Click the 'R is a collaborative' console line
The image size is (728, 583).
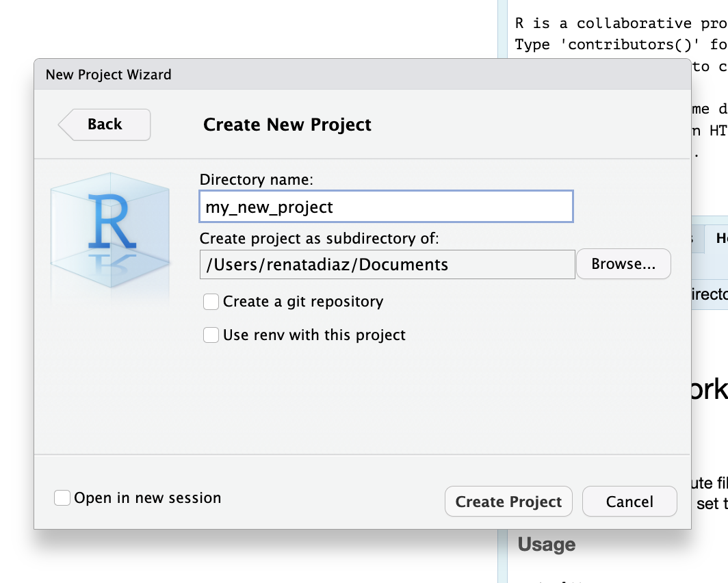pos(603,23)
